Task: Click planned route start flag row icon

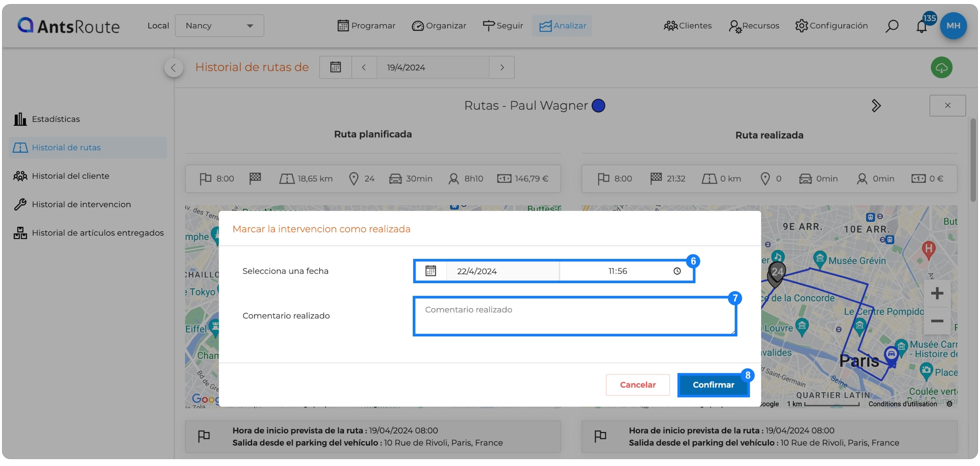Action: click(204, 436)
